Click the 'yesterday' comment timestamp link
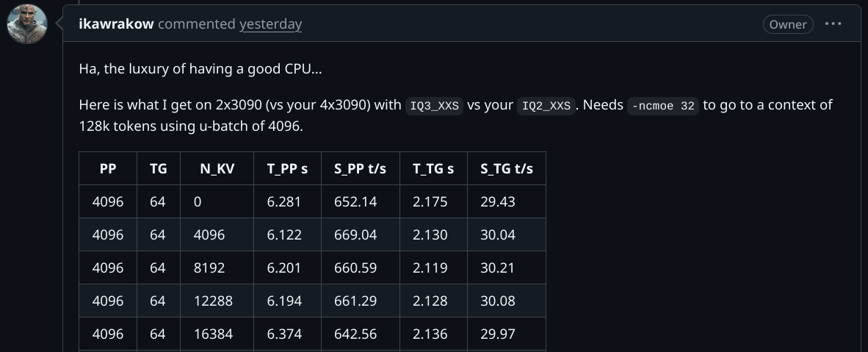This screenshot has width=868, height=352. (x=270, y=24)
